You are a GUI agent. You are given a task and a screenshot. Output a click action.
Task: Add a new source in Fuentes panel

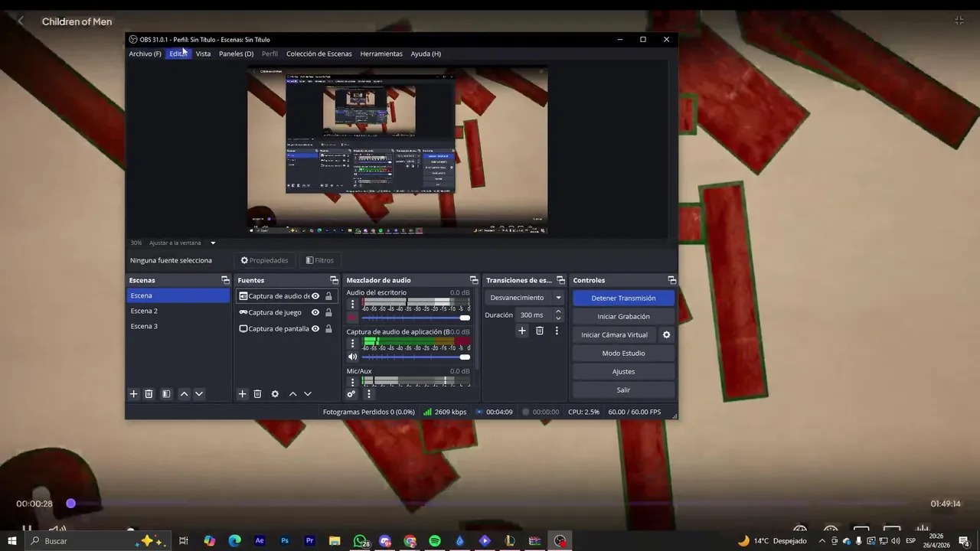tap(242, 394)
